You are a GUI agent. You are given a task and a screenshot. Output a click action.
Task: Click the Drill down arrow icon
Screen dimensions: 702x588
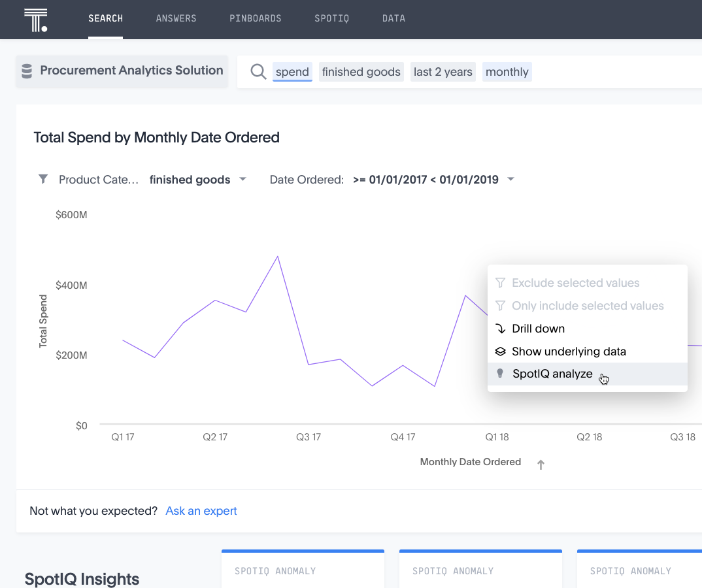[x=500, y=329]
